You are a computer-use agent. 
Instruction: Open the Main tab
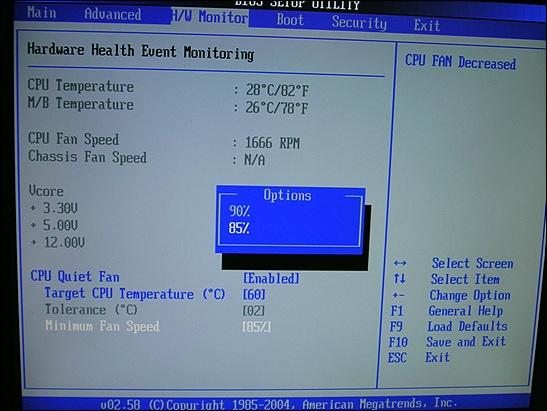[x=42, y=12]
